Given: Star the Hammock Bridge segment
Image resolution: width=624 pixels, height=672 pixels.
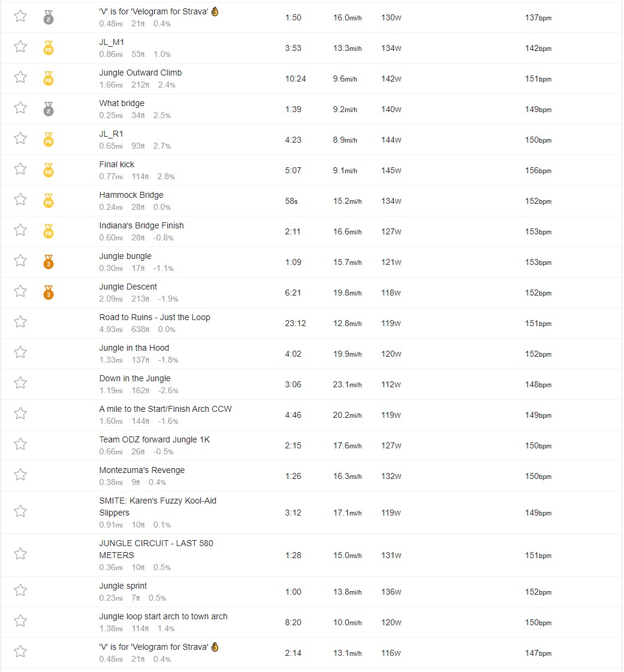Looking at the screenshot, I should pyautogui.click(x=20, y=199).
